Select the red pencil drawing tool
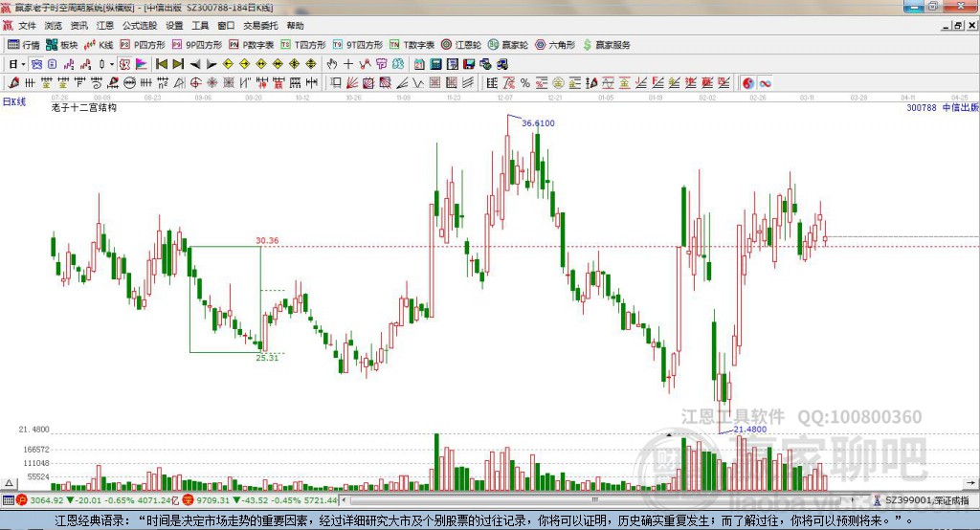Screen dimensions: 980x530 click(13, 82)
